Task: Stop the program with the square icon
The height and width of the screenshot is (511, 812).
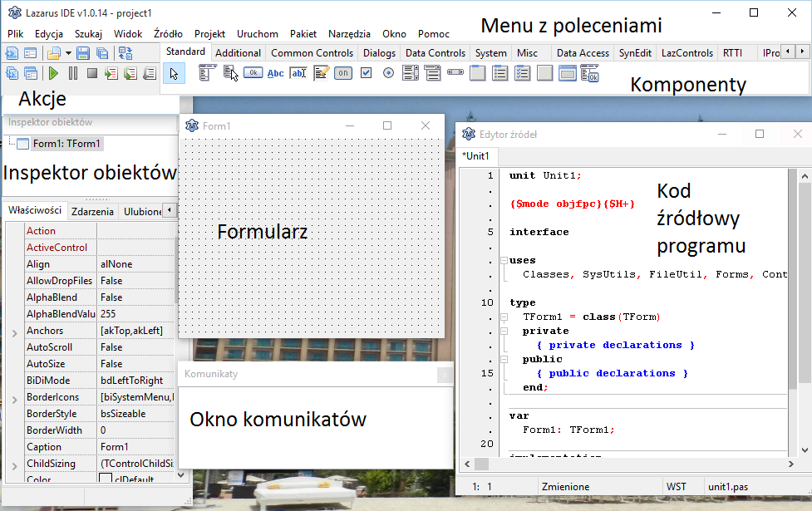Action: [92, 73]
